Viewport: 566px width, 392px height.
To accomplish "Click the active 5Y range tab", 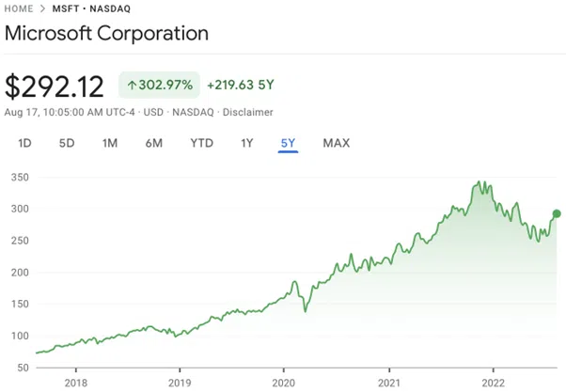I will [288, 143].
